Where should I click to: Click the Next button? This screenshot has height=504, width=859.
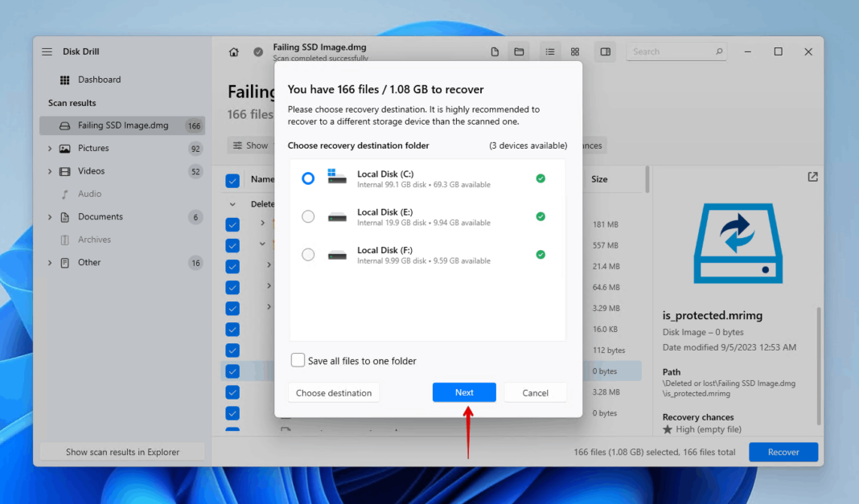pyautogui.click(x=464, y=392)
